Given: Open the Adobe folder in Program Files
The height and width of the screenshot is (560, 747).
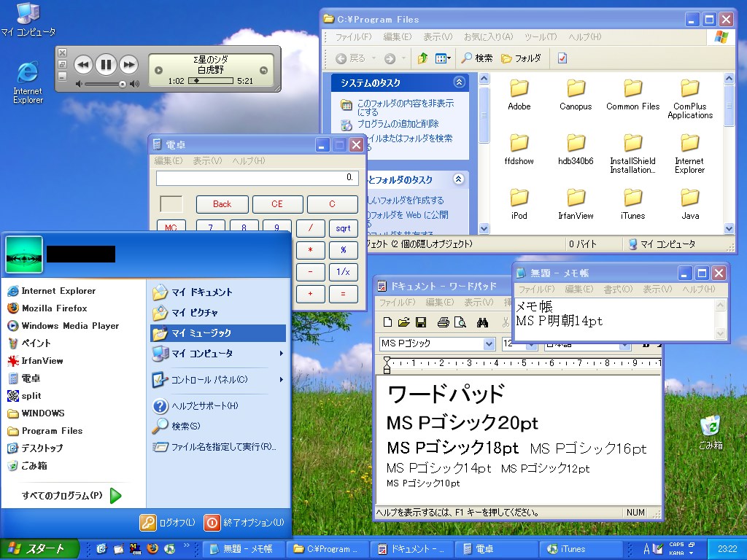Looking at the screenshot, I should click(x=519, y=95).
